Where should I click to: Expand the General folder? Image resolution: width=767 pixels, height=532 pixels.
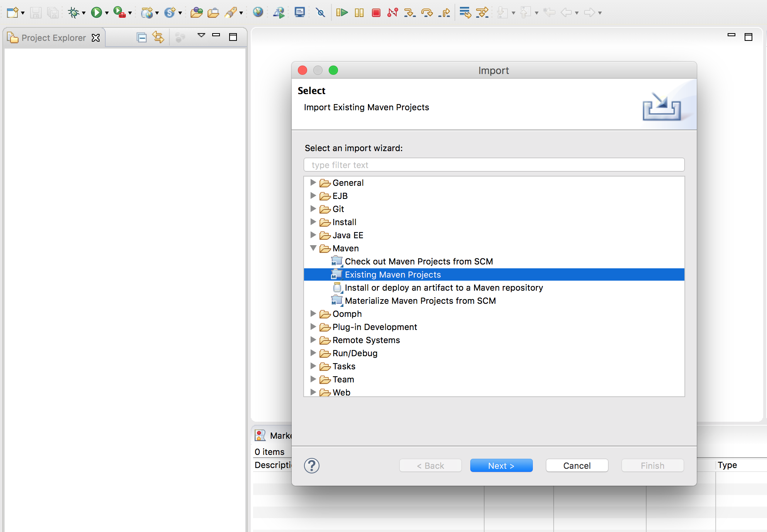[x=313, y=182]
